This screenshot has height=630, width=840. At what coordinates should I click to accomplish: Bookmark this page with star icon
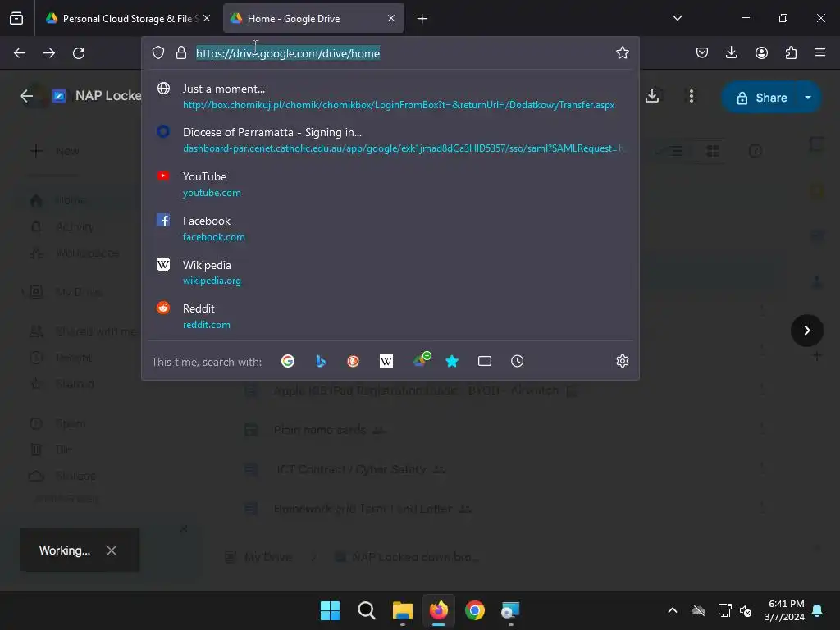[622, 52]
